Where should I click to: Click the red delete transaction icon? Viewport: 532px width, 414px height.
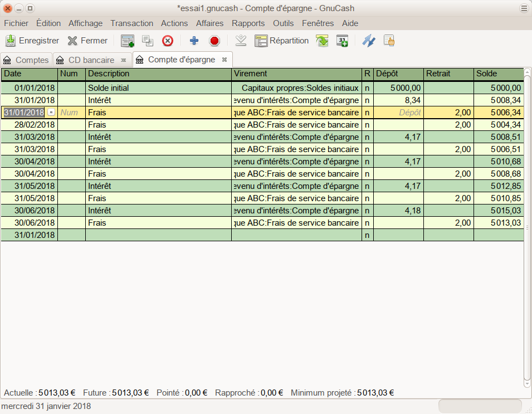pyautogui.click(x=168, y=41)
